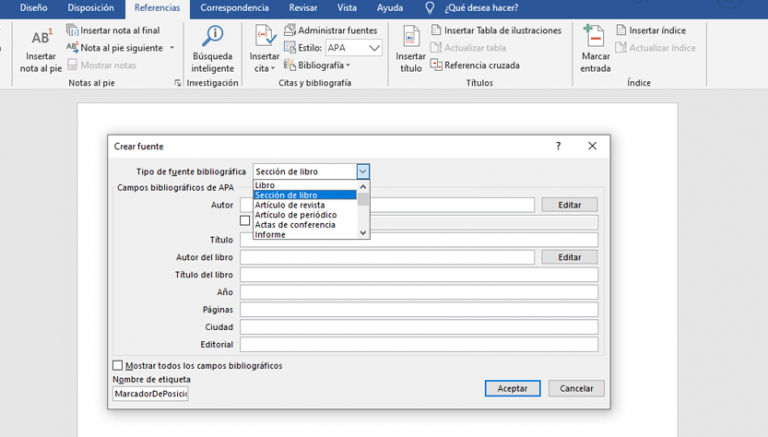Click the Insertar cita icon
768x437 pixels.
[265, 40]
